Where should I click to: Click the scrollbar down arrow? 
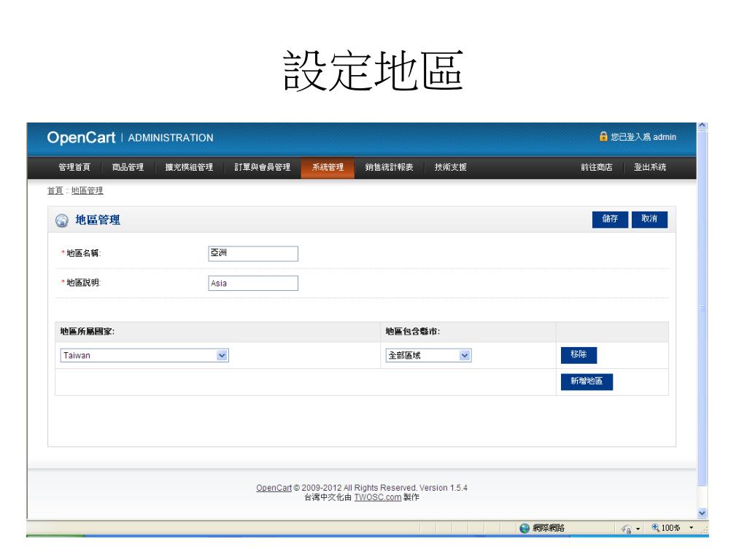pos(703,513)
